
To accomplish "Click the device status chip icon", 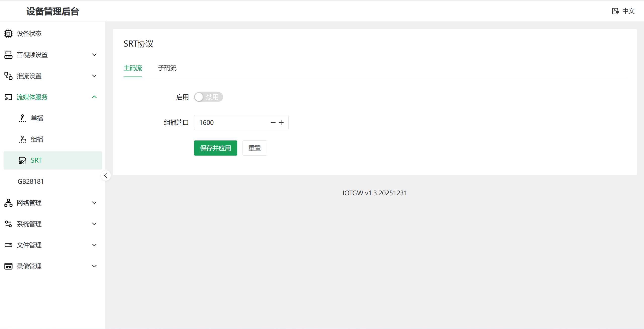I will pyautogui.click(x=8, y=33).
